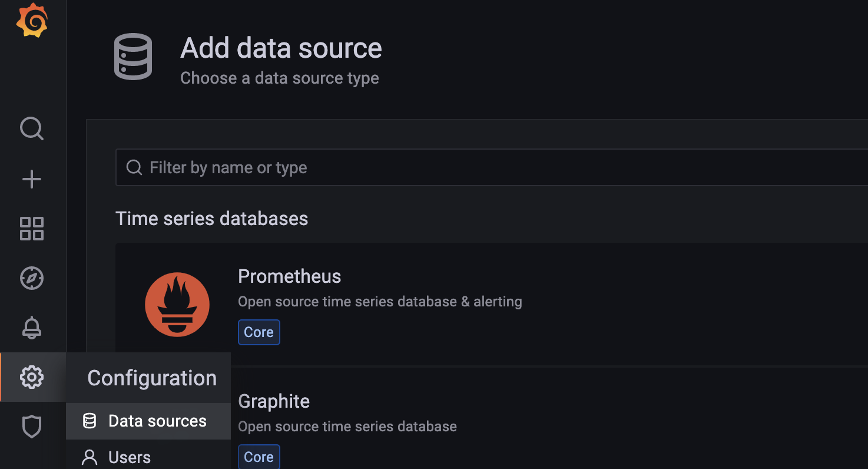Open the Alerting bell icon

(x=32, y=328)
